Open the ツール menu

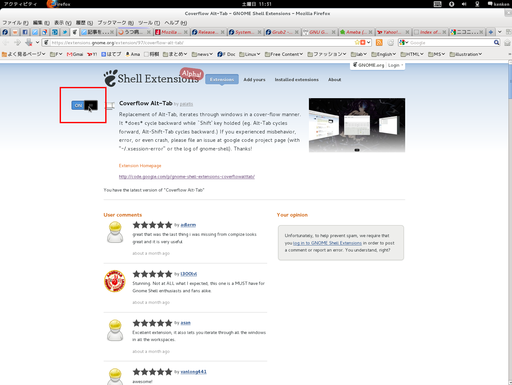click(x=149, y=23)
